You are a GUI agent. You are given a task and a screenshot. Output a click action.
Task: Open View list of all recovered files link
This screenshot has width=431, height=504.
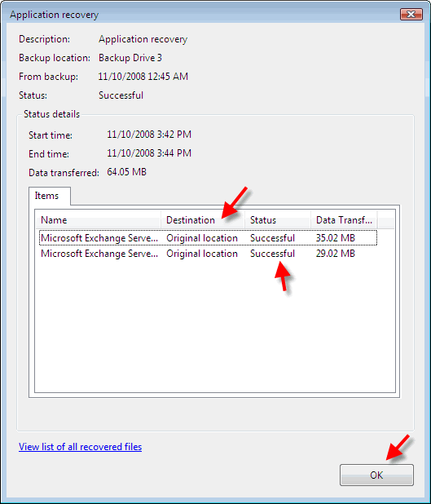(x=81, y=447)
